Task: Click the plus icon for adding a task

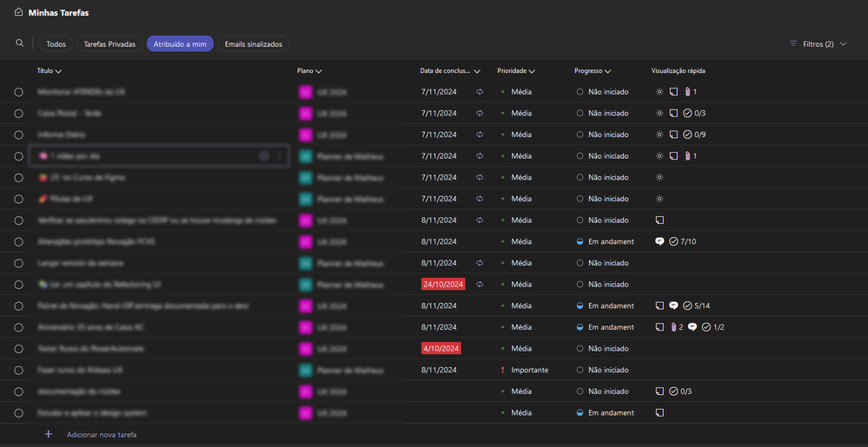Action: pos(49,434)
